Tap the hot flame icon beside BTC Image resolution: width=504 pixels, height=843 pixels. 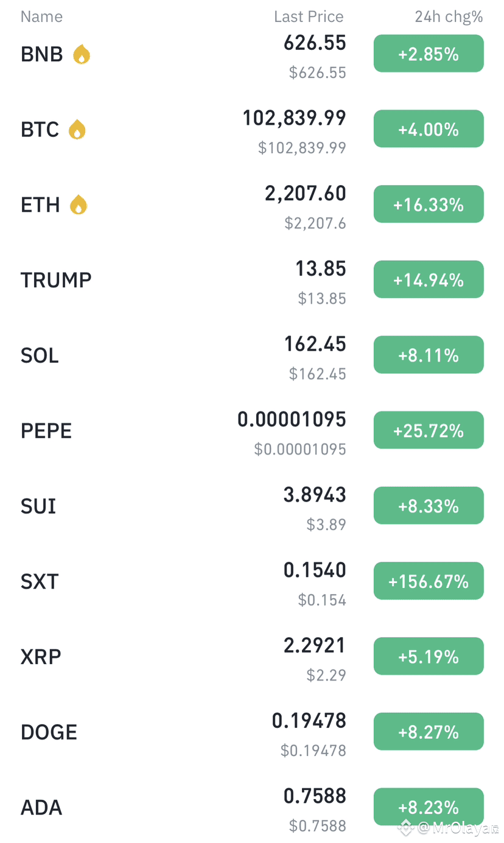[x=77, y=130]
